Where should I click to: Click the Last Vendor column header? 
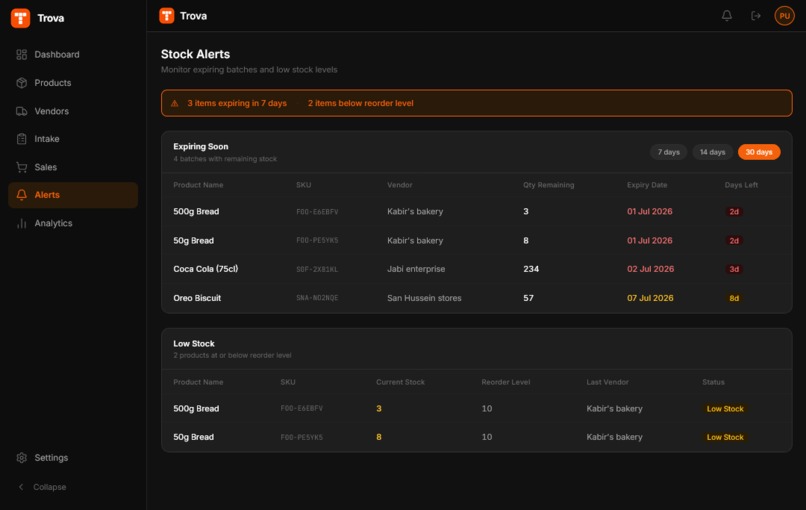[607, 382]
